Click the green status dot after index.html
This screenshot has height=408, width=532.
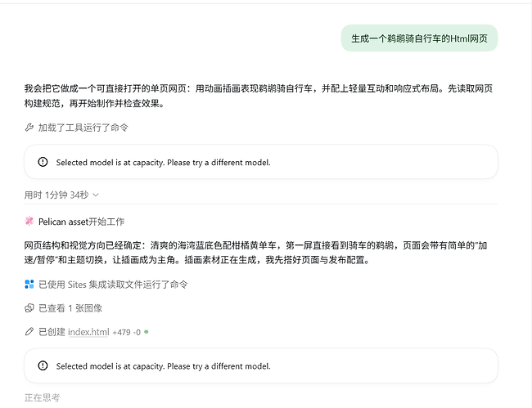(147, 332)
